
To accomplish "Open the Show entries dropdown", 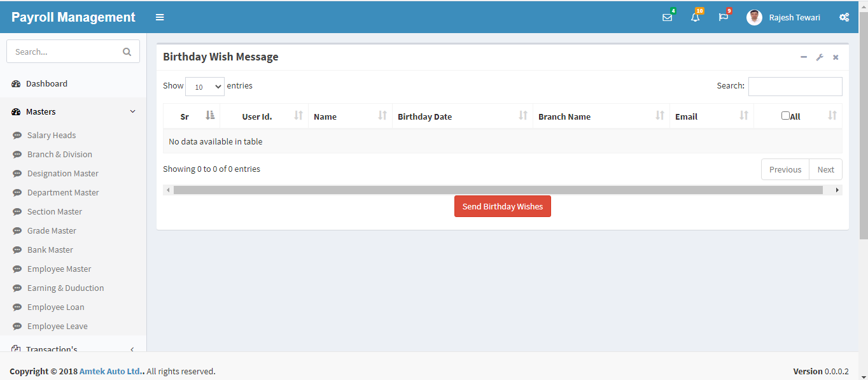I will tap(204, 87).
